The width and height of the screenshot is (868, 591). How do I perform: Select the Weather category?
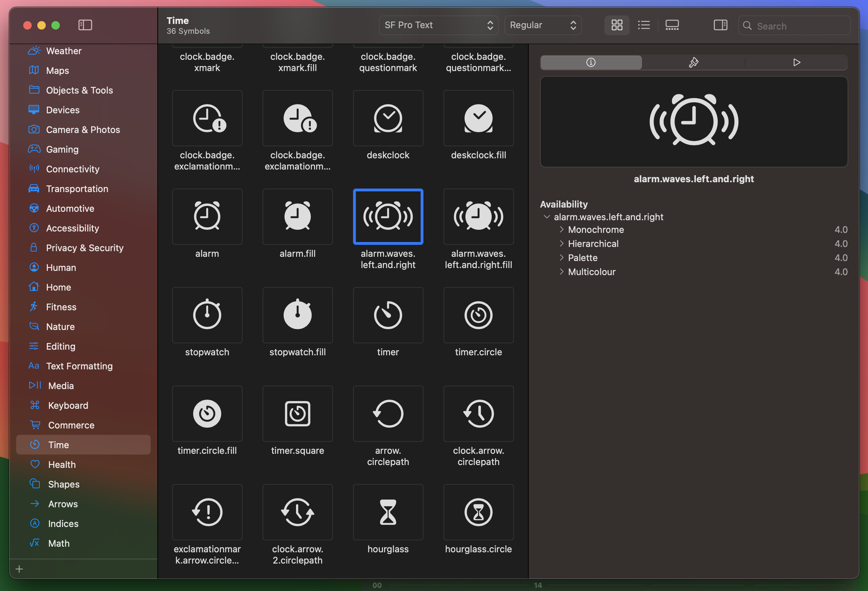tap(83, 51)
